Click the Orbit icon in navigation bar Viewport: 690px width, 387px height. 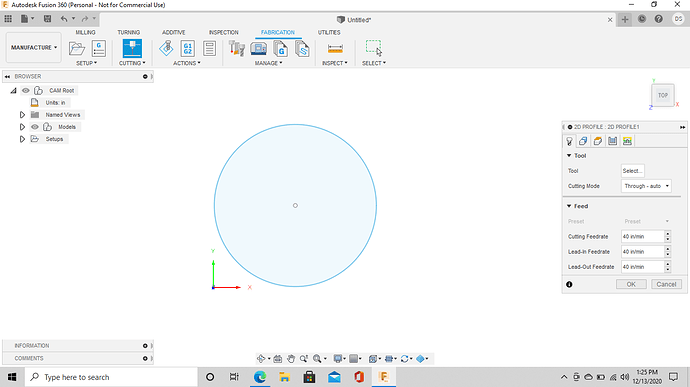(261, 359)
